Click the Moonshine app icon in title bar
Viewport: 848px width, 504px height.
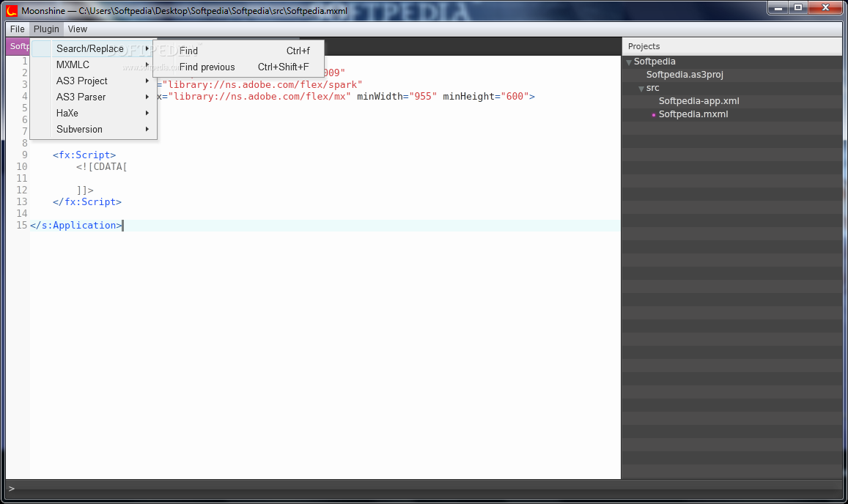click(11, 10)
